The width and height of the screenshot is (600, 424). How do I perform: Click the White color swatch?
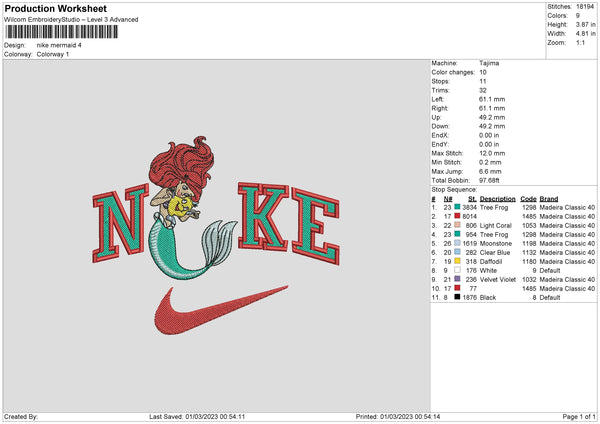457,270
